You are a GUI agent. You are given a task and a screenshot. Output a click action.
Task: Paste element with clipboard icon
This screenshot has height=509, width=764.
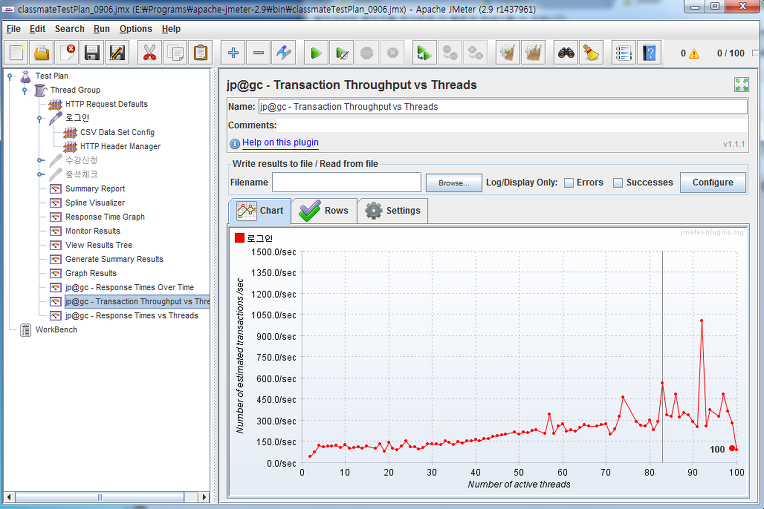pos(201,53)
